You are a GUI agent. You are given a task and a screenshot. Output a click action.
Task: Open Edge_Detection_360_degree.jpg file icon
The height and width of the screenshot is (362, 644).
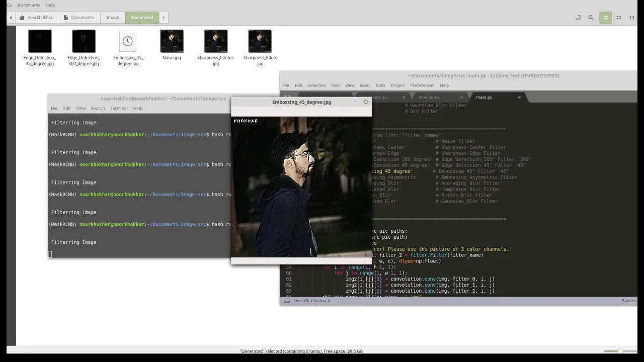(84, 41)
